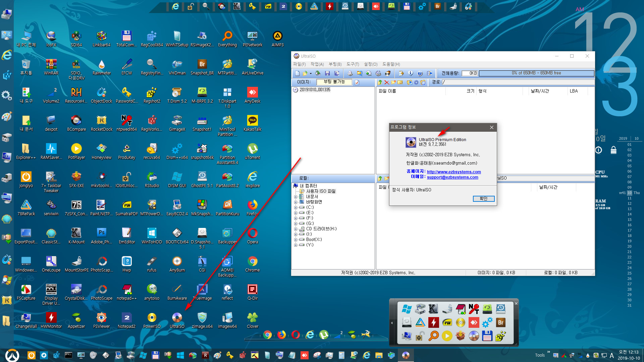
Task: Click the Information 'i' icon in UltraISO toolbar
Action: point(411,73)
